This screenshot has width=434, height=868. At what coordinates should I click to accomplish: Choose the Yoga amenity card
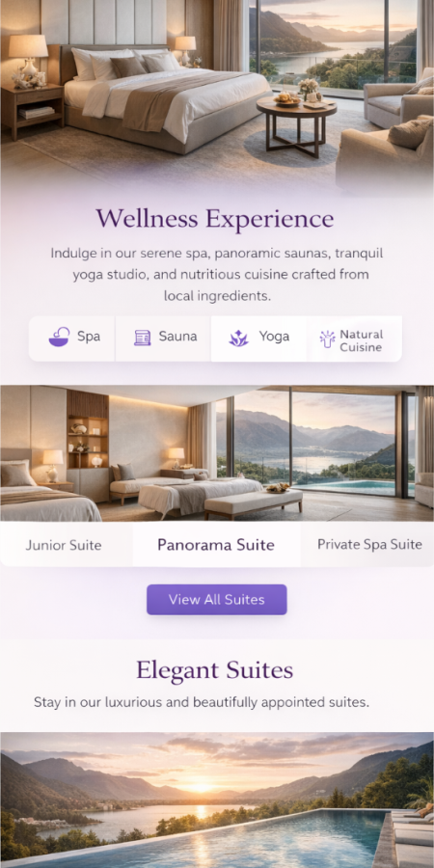[x=259, y=339]
